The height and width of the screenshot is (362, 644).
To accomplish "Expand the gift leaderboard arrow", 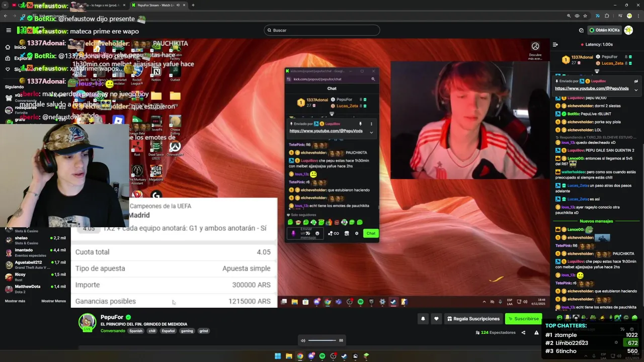I will point(597,71).
